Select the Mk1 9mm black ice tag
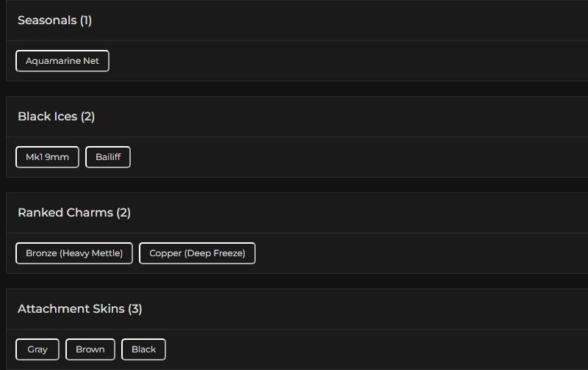Viewport: 588px width, 370px height. pyautogui.click(x=47, y=157)
